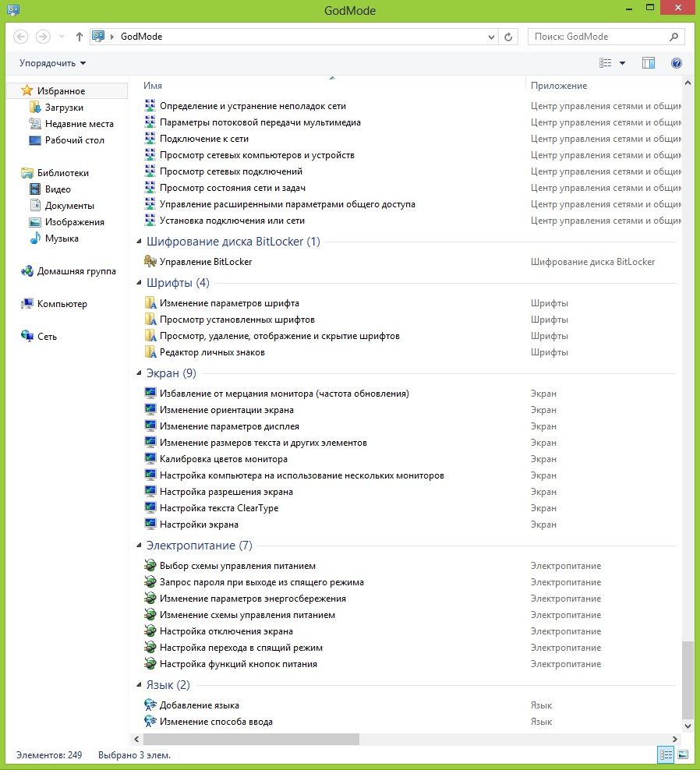Image resolution: width=700 pixels, height=770 pixels.
Task: Collapse the Экран group
Action: click(139, 373)
